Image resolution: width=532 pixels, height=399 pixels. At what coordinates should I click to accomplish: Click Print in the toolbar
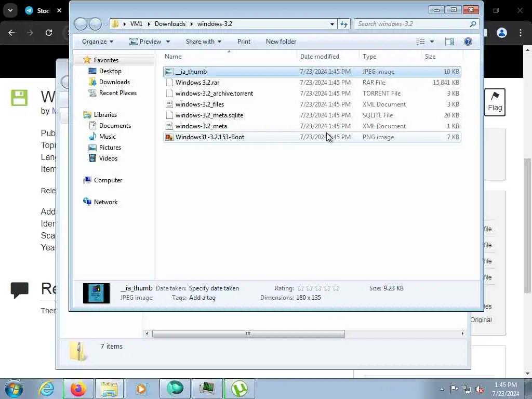point(244,42)
